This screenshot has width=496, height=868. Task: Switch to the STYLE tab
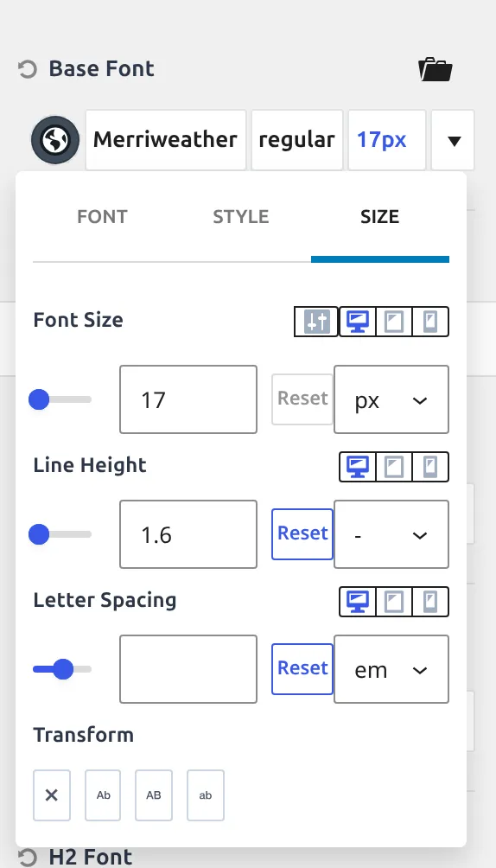pyautogui.click(x=241, y=216)
